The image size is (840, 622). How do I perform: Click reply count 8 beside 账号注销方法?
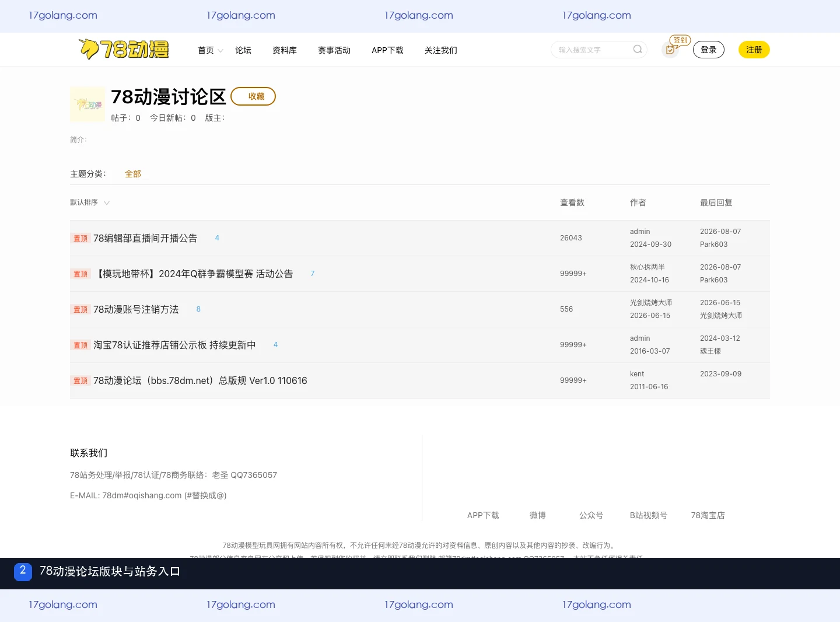pos(198,309)
